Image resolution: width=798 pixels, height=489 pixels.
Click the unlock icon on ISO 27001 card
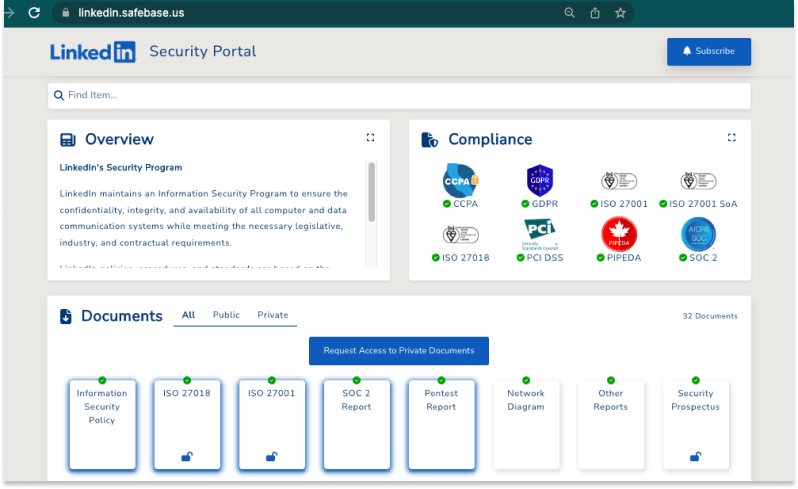click(x=272, y=457)
